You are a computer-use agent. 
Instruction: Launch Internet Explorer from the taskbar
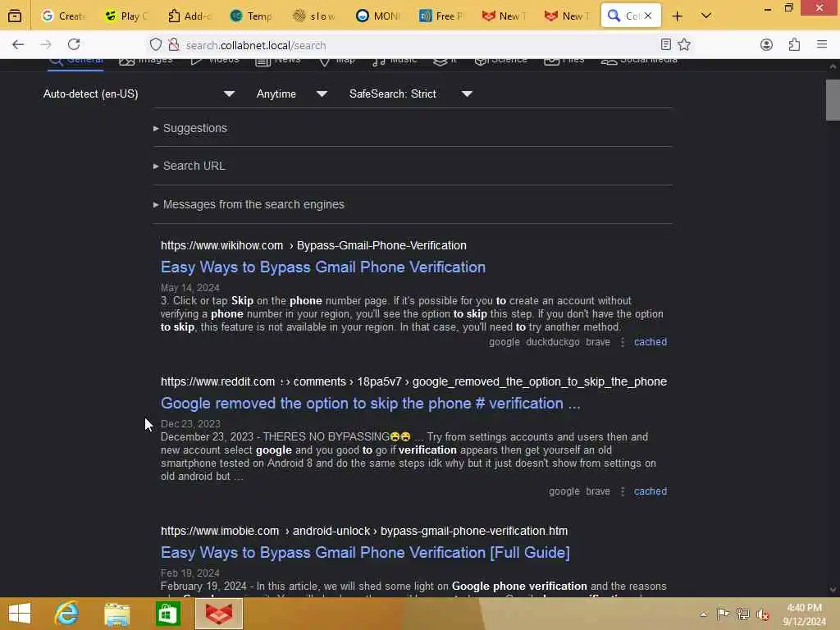click(x=67, y=614)
